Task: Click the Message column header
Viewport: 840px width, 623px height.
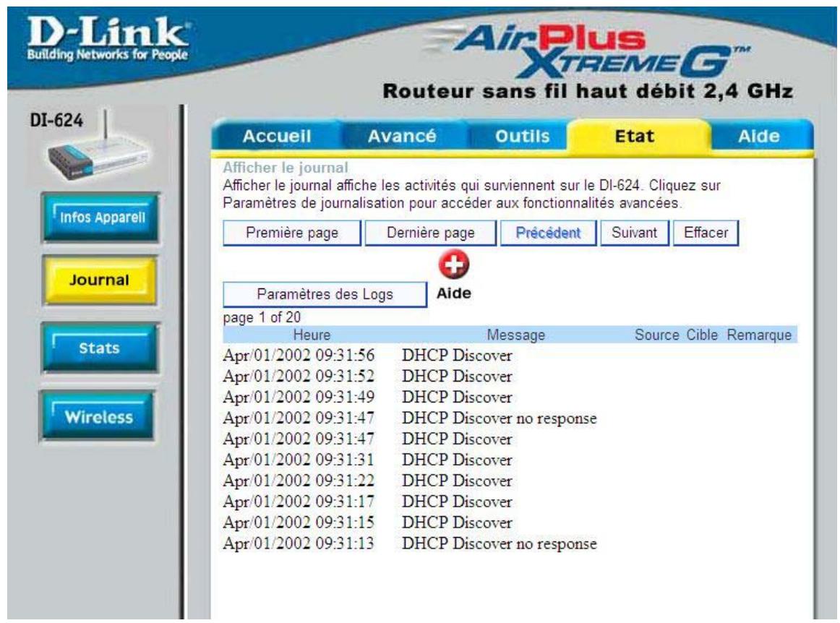Action: (x=515, y=335)
